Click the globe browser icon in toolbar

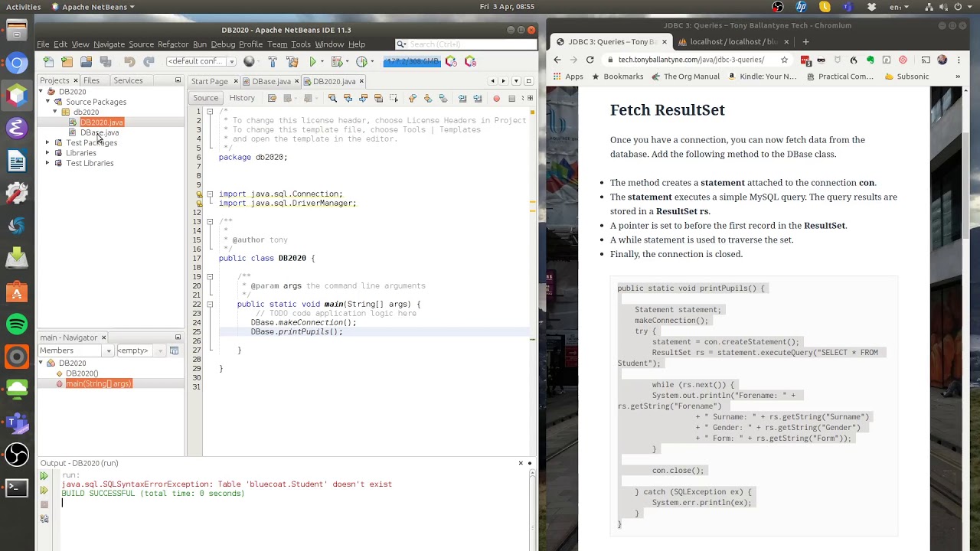[x=249, y=61]
